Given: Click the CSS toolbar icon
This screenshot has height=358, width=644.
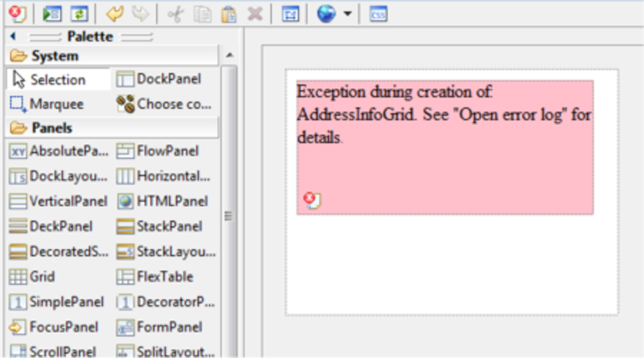Looking at the screenshot, I should click(378, 14).
